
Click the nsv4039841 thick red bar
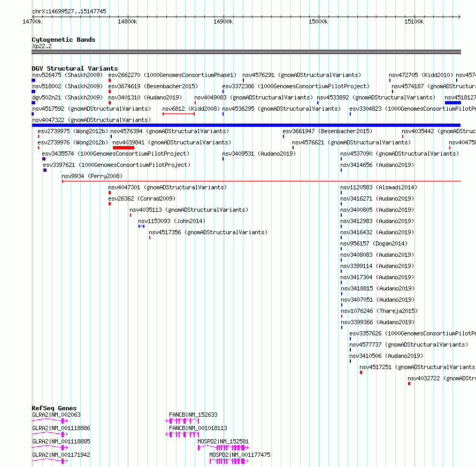[123, 148]
